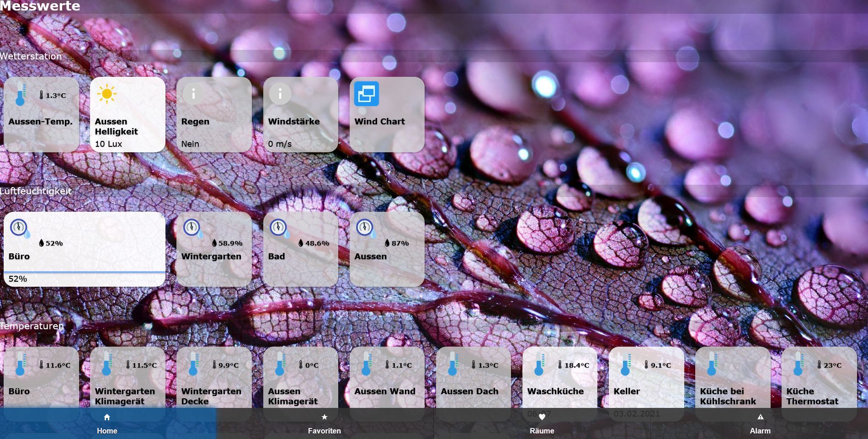Click the Aussen-Temp. thermometer icon
This screenshot has width=868, height=439.
[21, 94]
